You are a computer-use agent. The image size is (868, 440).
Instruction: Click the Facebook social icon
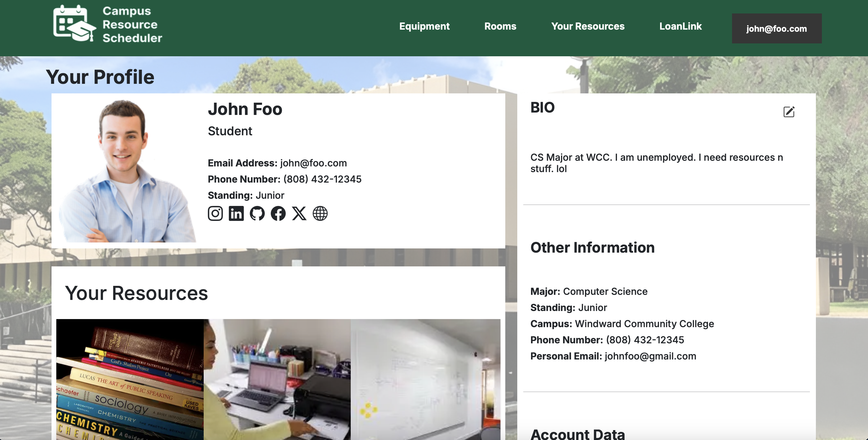[x=278, y=213]
